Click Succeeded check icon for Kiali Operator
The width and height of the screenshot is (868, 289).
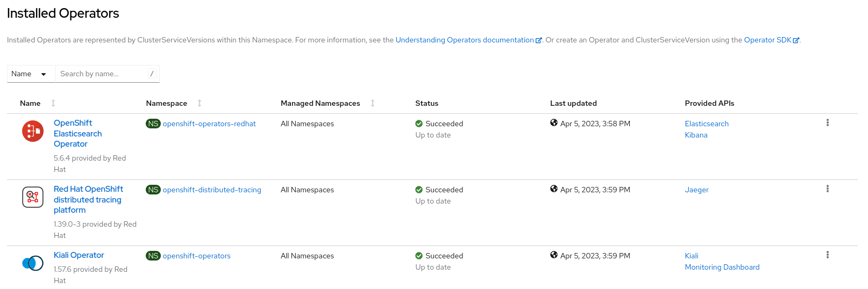tap(419, 256)
